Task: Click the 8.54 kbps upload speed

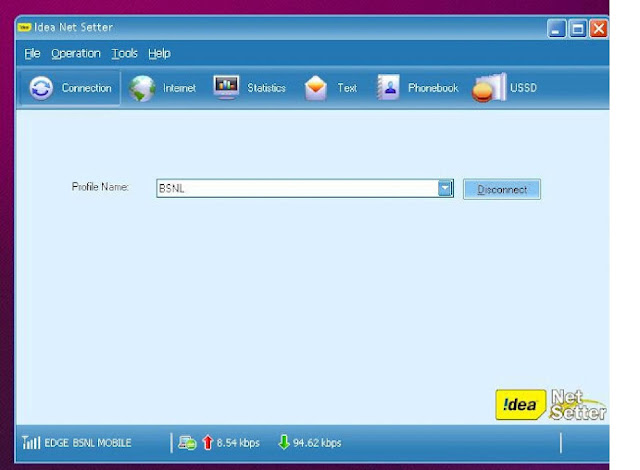Action: pyautogui.click(x=238, y=443)
